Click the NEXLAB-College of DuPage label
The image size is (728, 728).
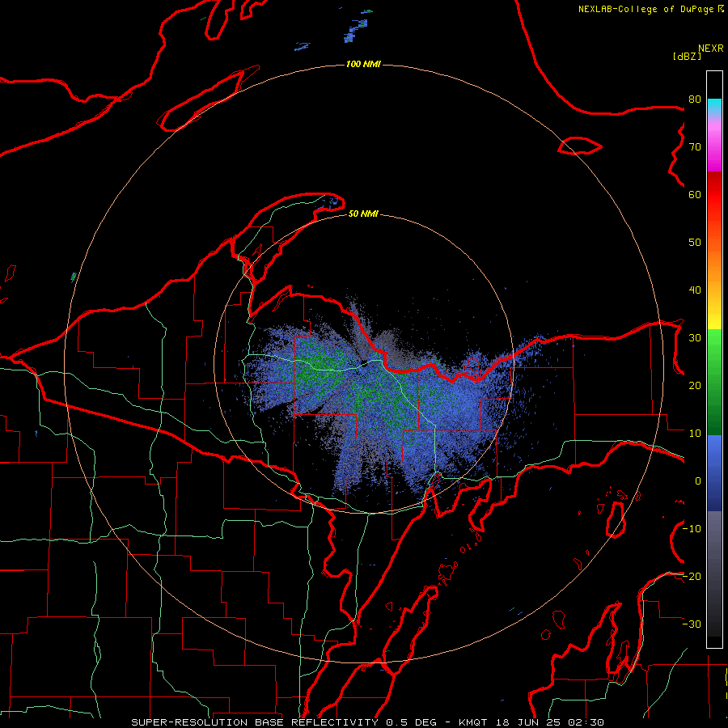point(645,9)
